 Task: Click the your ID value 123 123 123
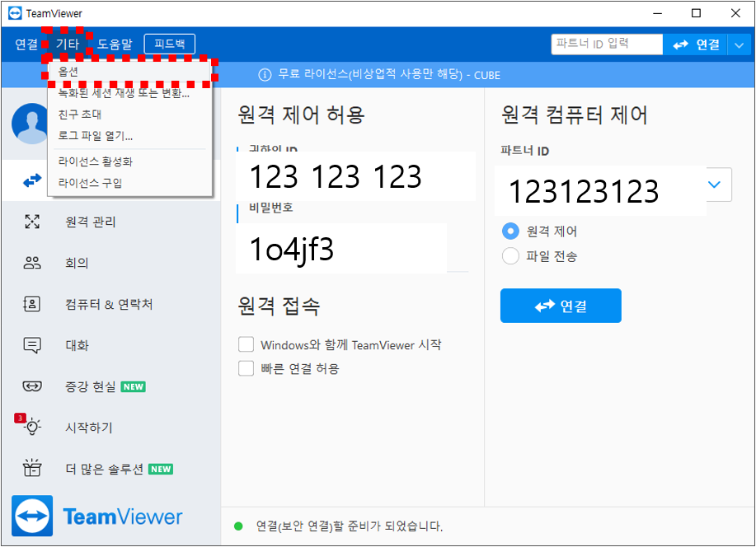(336, 176)
